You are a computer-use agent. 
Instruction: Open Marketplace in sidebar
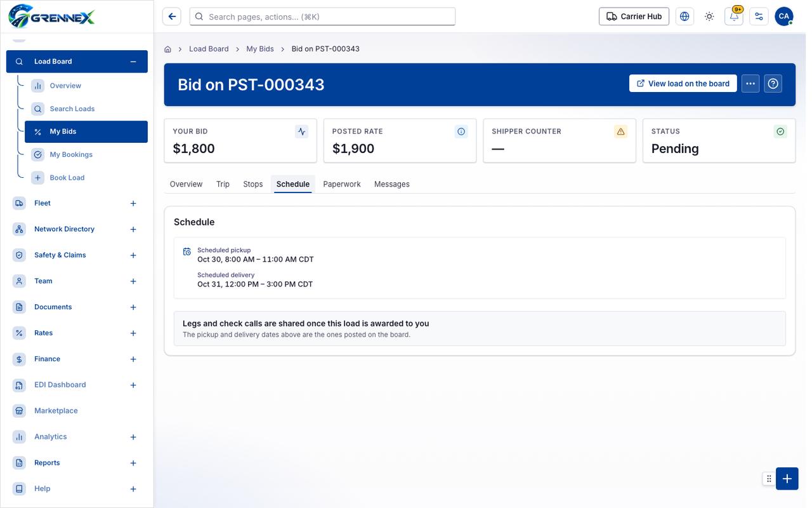point(77,411)
